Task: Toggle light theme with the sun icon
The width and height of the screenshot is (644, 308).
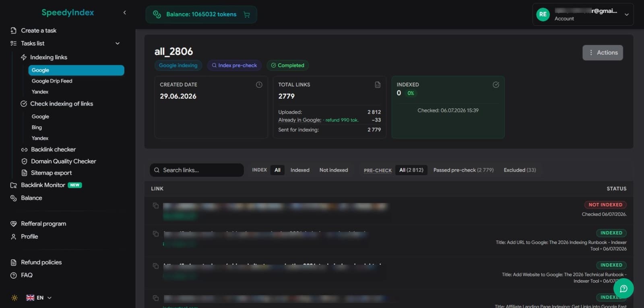Action: click(14, 298)
